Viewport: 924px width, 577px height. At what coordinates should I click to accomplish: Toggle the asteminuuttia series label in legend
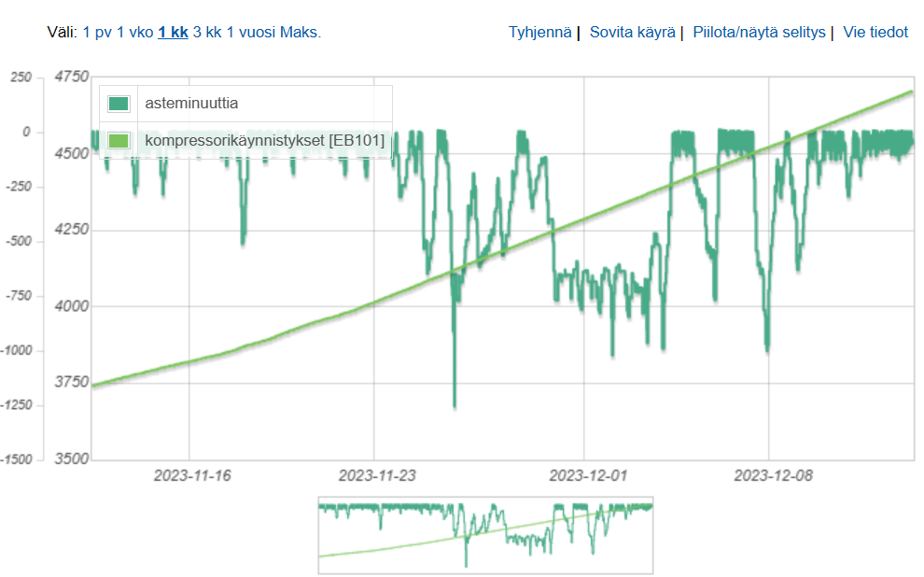(x=192, y=103)
